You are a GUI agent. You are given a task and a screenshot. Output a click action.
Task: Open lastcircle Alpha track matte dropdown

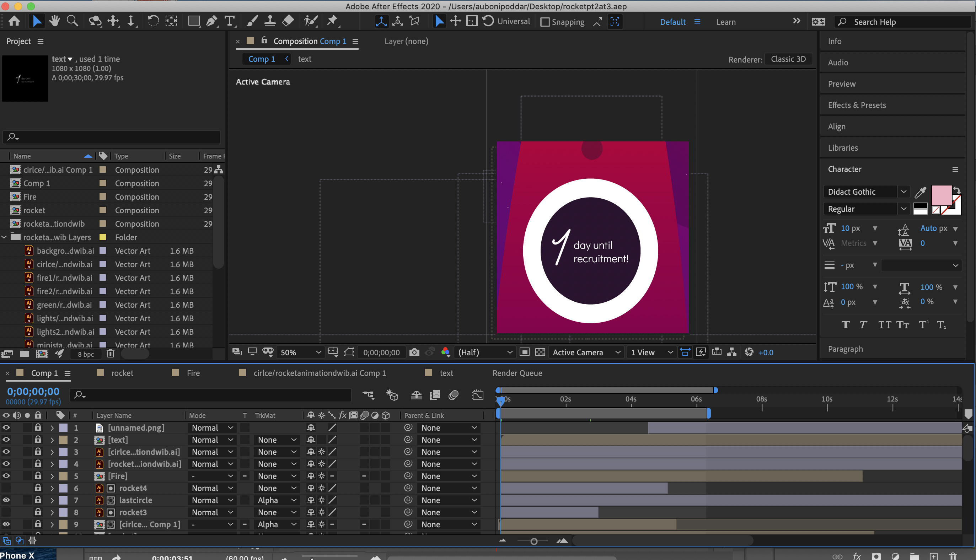(277, 500)
